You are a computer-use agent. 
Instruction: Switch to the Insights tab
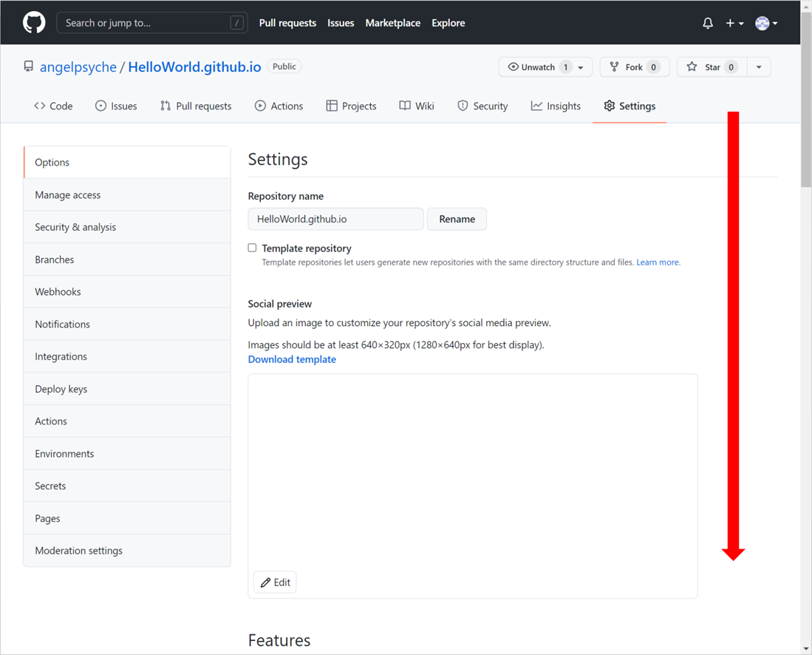coord(556,106)
